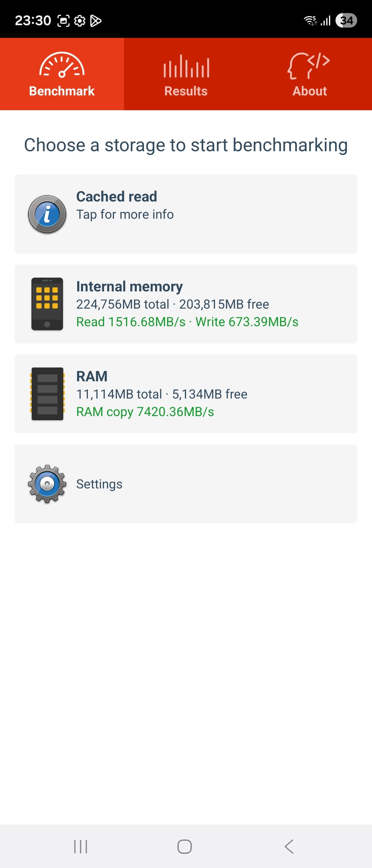
Task: Switch to the About tab label
Action: (310, 91)
